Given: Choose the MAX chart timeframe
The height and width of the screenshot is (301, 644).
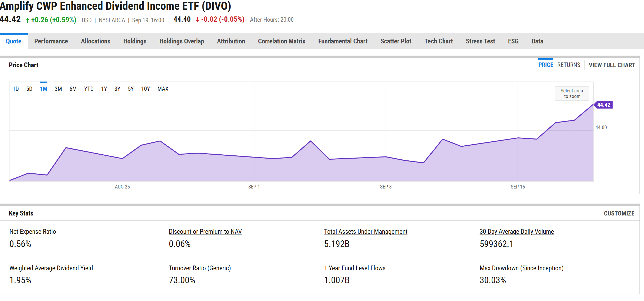Looking at the screenshot, I should point(163,89).
